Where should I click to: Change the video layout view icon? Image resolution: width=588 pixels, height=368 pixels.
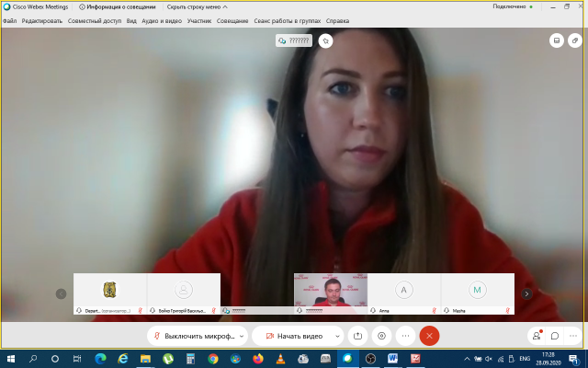point(557,40)
